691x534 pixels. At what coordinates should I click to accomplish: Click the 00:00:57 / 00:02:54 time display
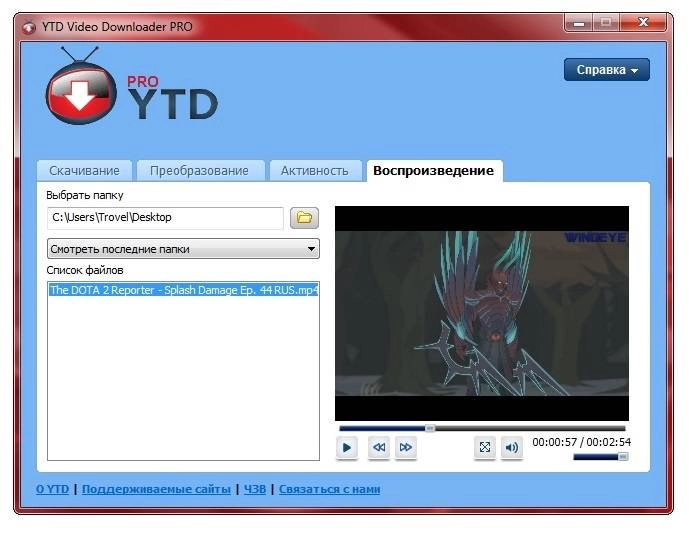[x=581, y=442]
